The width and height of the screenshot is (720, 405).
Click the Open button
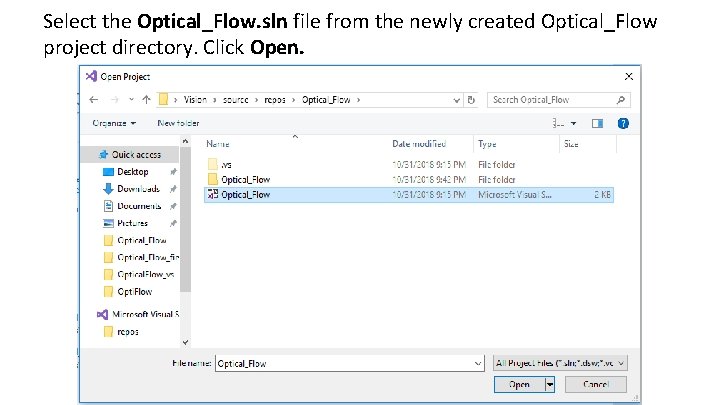(x=519, y=384)
